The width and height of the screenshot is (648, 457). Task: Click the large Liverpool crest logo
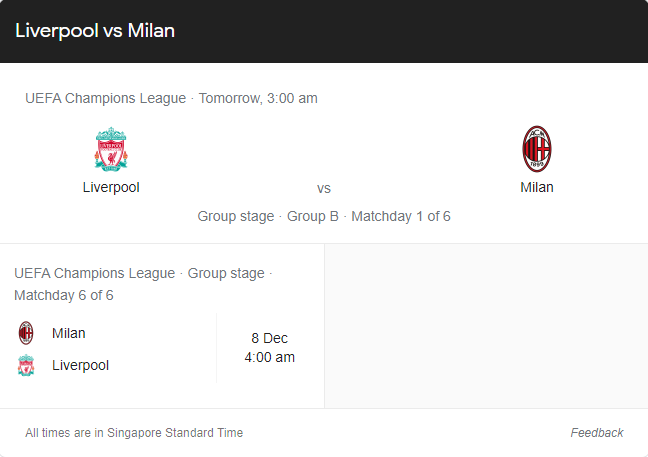[x=111, y=149]
